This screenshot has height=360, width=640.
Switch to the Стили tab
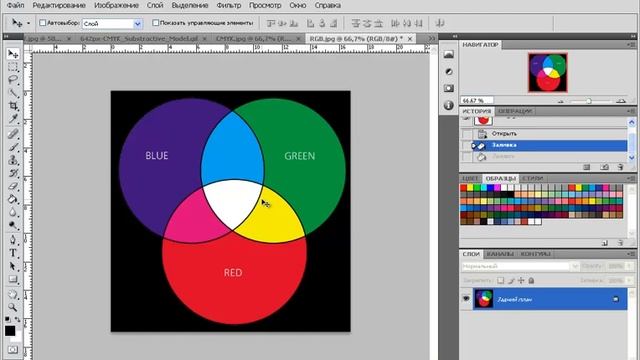(x=533, y=178)
